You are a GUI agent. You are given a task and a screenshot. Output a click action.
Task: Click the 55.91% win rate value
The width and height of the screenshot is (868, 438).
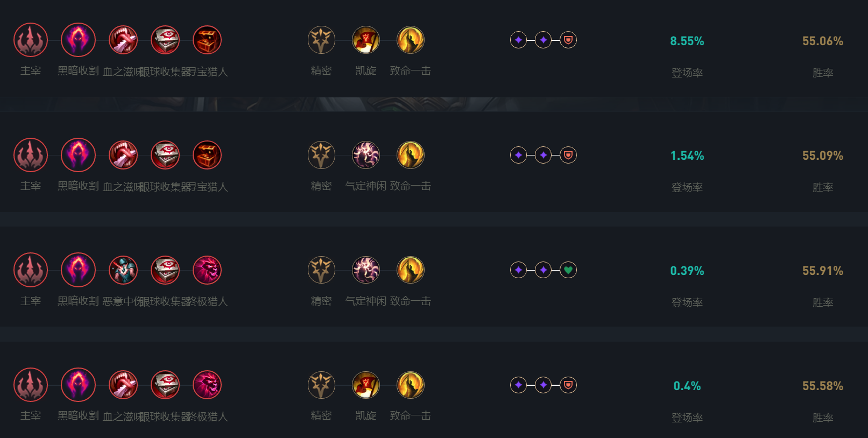(x=823, y=271)
